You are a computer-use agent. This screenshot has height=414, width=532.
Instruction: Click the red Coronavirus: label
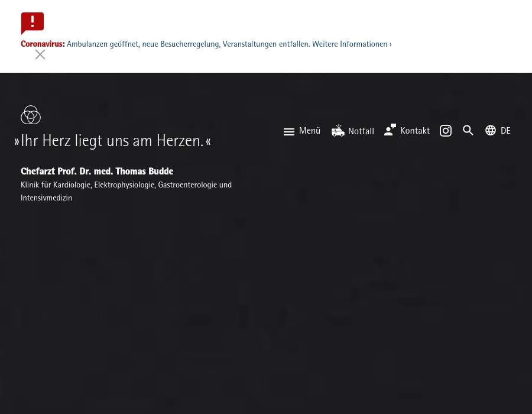pyautogui.click(x=43, y=44)
